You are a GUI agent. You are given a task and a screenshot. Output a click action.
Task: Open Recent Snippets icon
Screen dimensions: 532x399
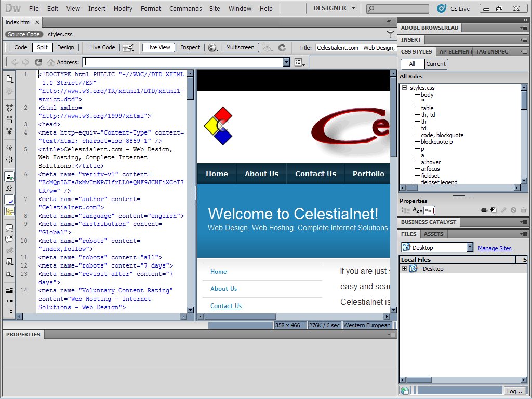pyautogui.click(x=9, y=251)
